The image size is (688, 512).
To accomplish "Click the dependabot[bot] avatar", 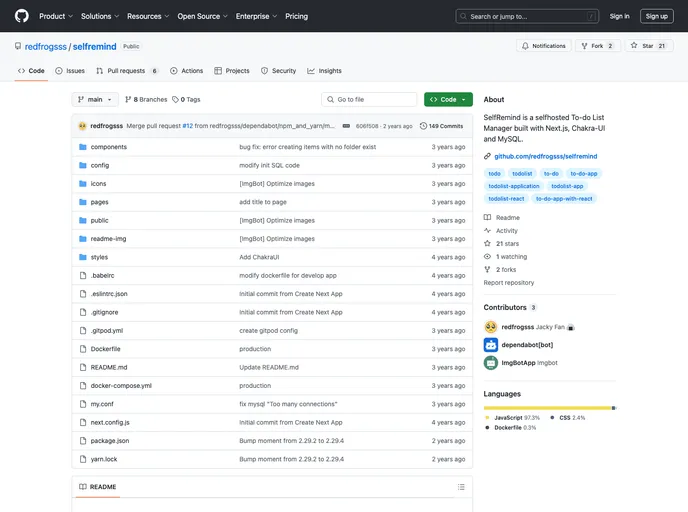I will click(x=491, y=345).
